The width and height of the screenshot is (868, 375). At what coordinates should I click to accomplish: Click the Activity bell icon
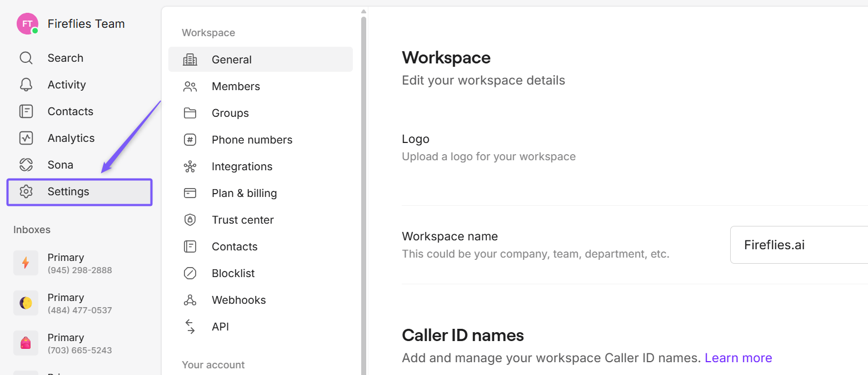tap(26, 85)
